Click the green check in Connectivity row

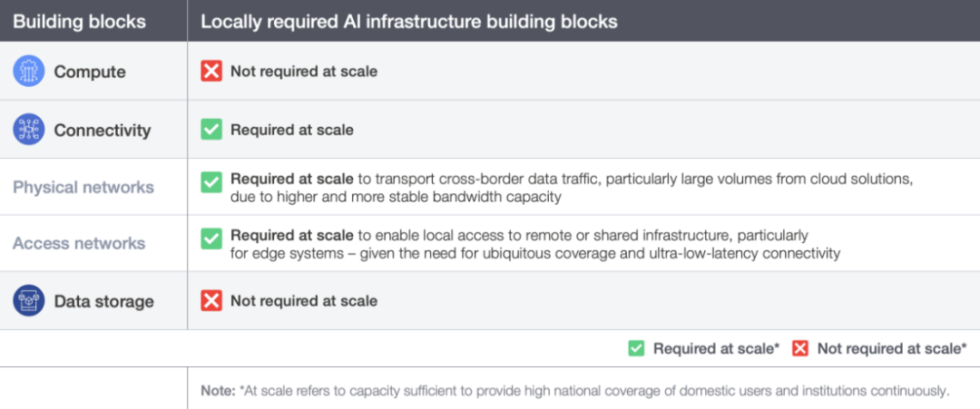pyautogui.click(x=211, y=130)
